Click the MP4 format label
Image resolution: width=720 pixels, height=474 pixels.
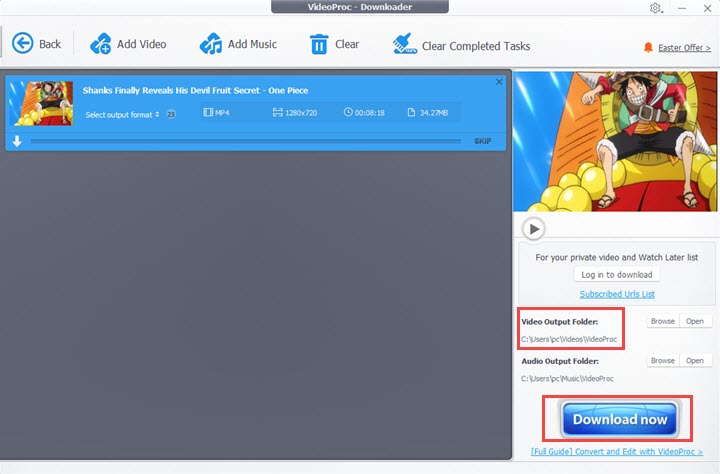(x=222, y=113)
